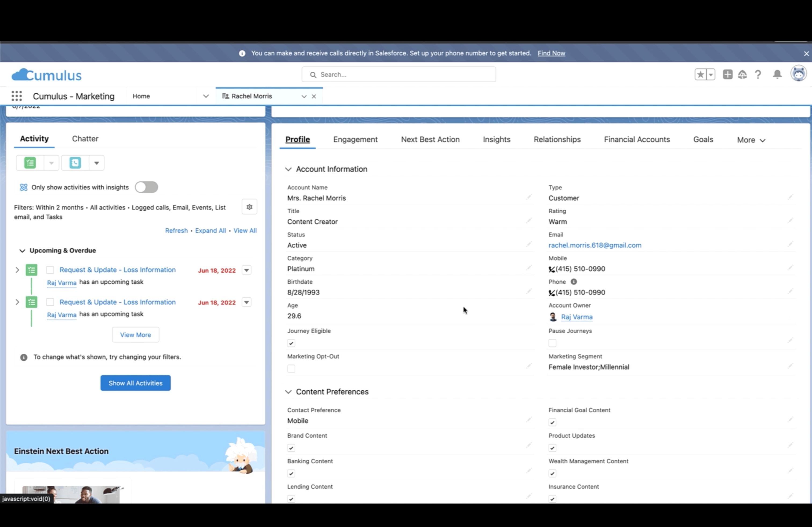
Task: Click Show All Activities button
Action: 135,383
